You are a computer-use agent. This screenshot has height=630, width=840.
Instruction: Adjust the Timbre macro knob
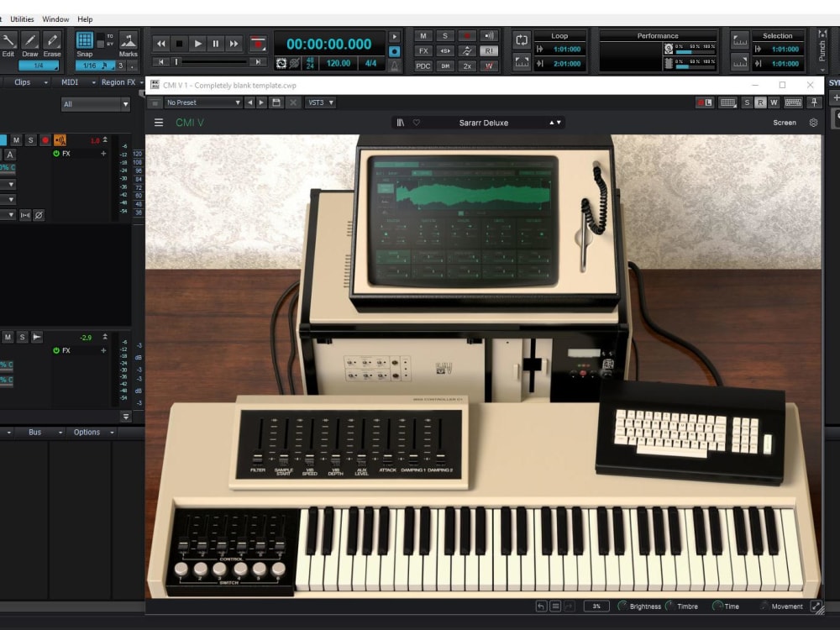669,606
